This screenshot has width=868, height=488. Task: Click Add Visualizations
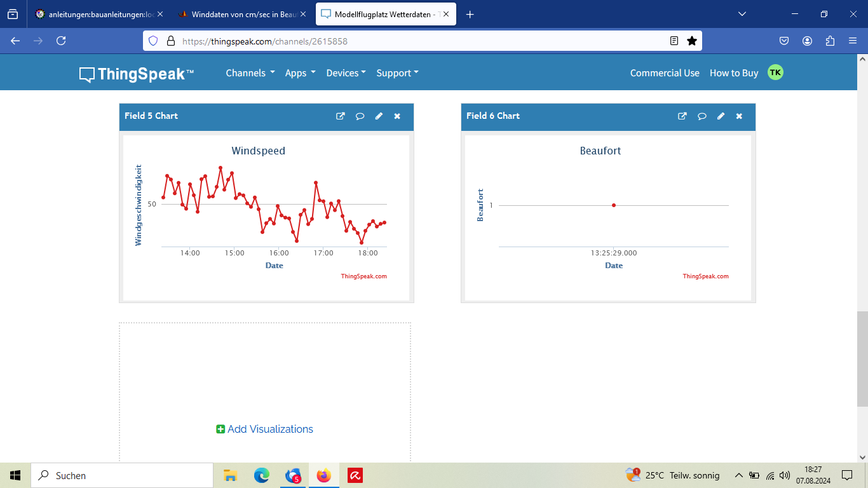click(265, 429)
